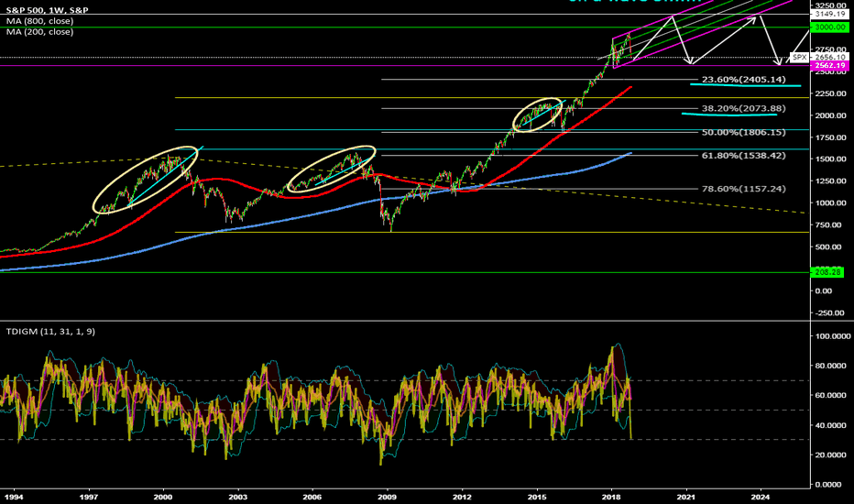Click the 2003 time axis label
The height and width of the screenshot is (504, 854).
pos(237,497)
